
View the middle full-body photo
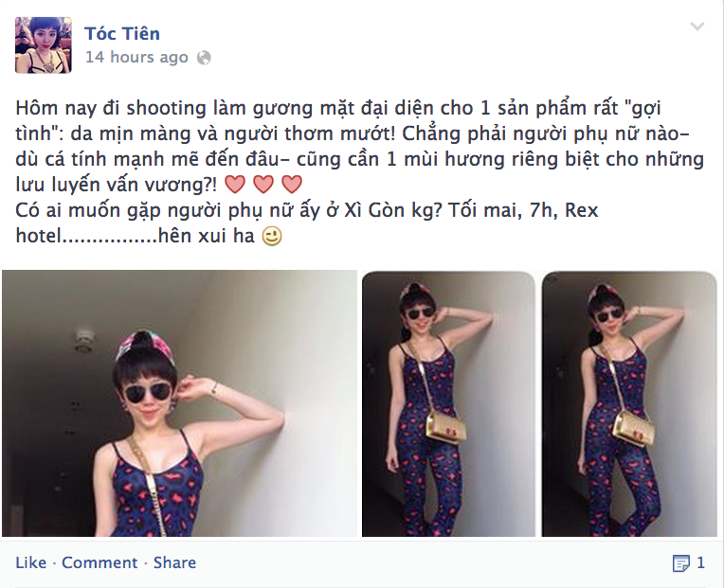[x=448, y=404]
